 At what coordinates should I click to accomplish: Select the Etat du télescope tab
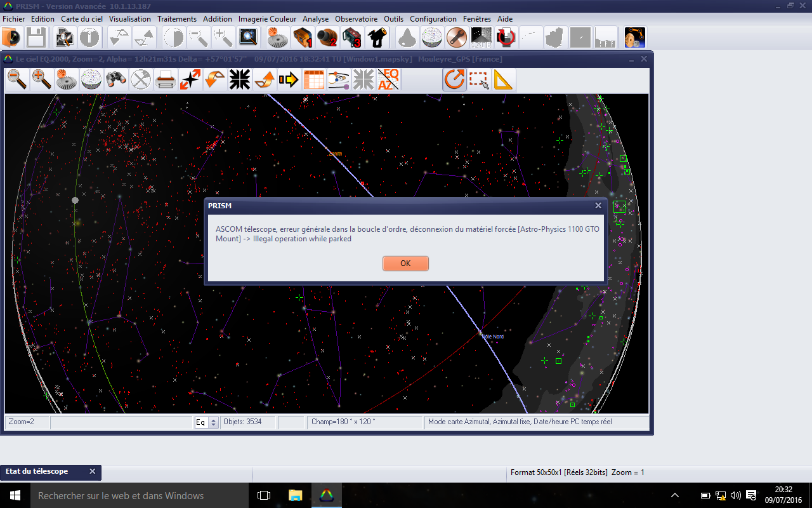coord(37,471)
